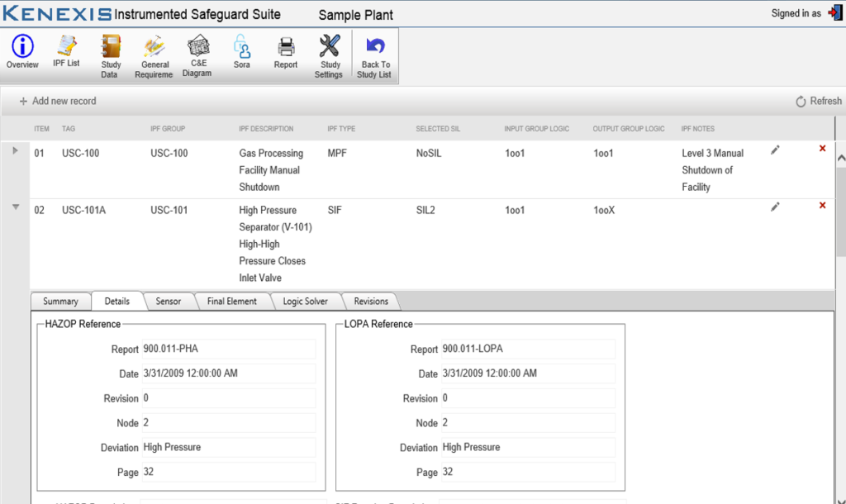The height and width of the screenshot is (504, 846).
Task: Go Back To Study List
Action: click(x=375, y=56)
